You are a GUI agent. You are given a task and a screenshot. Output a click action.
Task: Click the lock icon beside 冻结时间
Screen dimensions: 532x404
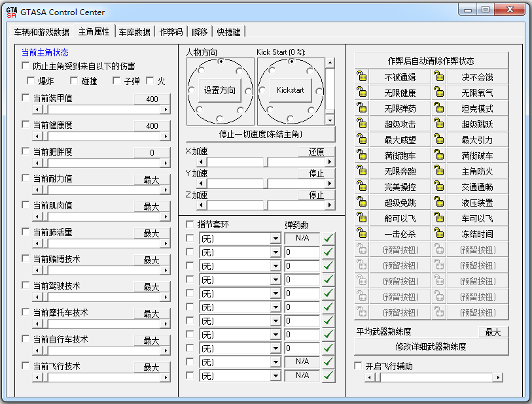tap(438, 234)
